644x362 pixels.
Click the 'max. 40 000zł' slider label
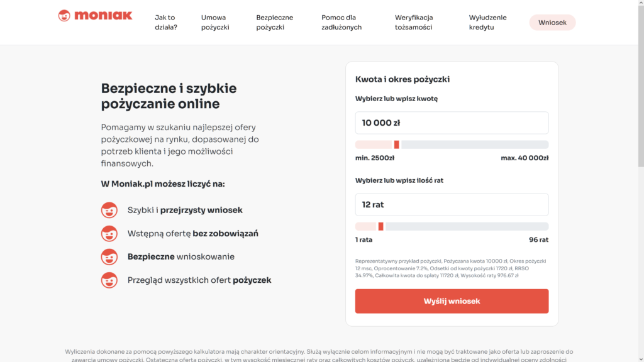pos(525,158)
